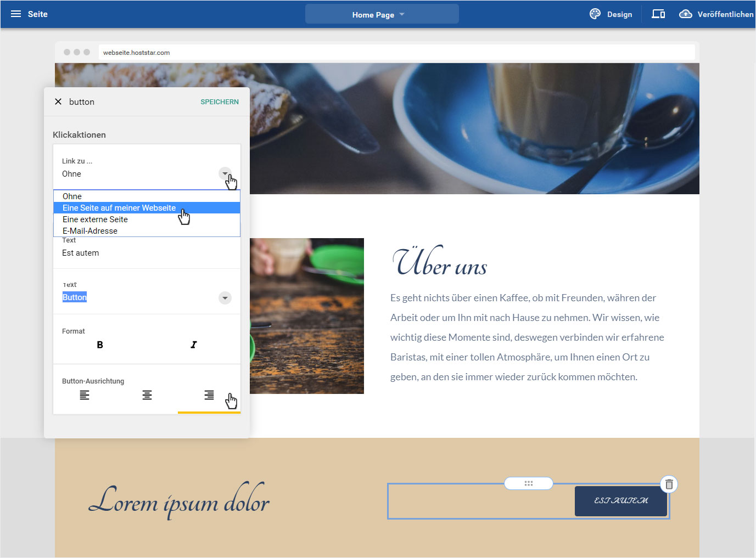The width and height of the screenshot is (756, 558).
Task: Click the Veröffentlichen label
Action: pyautogui.click(x=725, y=14)
